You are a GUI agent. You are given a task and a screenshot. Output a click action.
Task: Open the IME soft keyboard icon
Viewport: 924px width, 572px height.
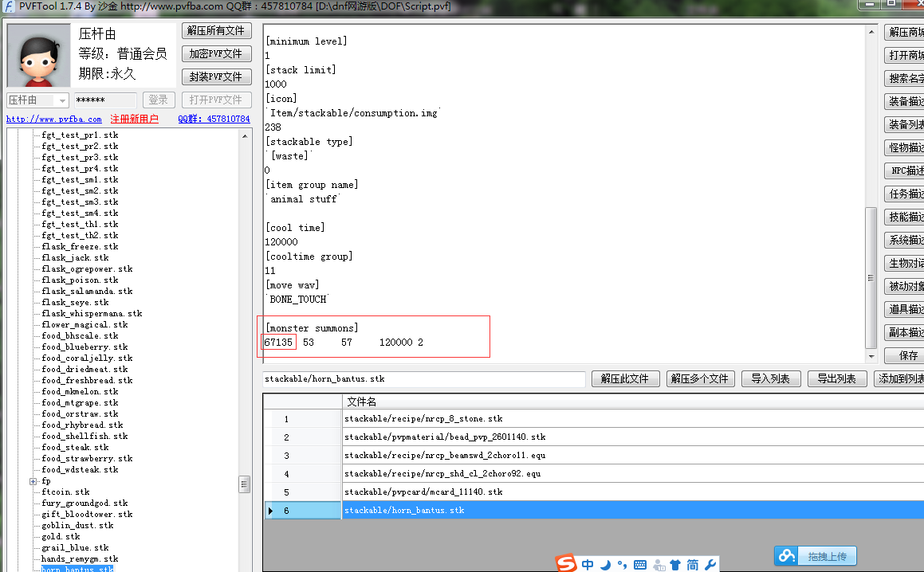pyautogui.click(x=640, y=564)
